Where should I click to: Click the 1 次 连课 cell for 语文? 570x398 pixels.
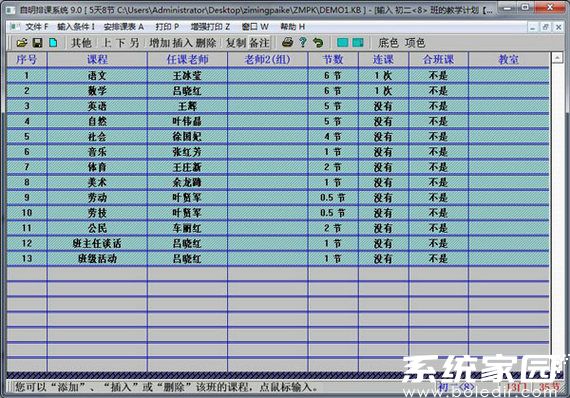[x=383, y=76]
